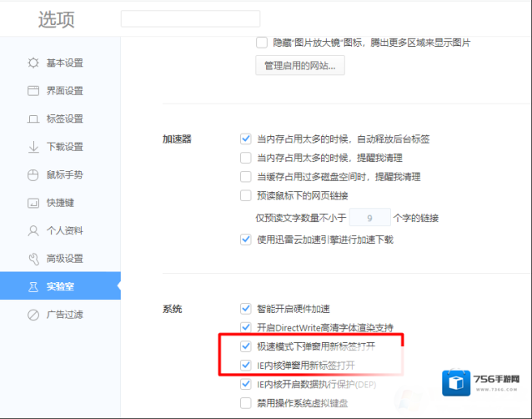Click the 个人资料 person icon
Screen dimensions: 532x419
[x=33, y=230]
